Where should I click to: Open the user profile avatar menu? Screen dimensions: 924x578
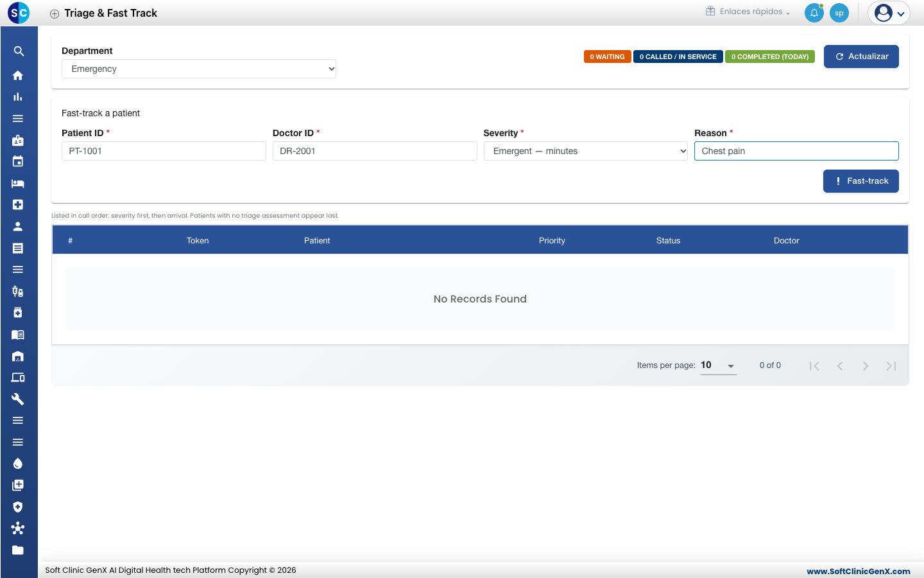click(x=889, y=13)
